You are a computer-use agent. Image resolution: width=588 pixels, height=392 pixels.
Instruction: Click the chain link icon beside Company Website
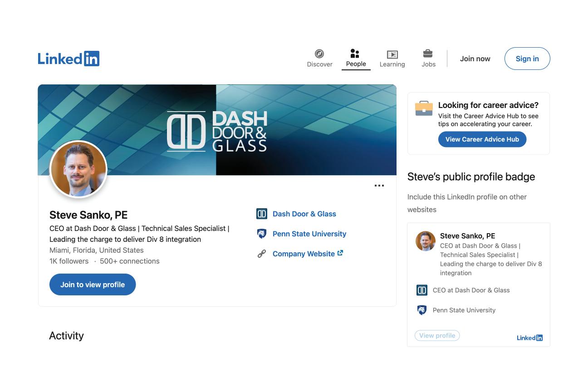coord(262,254)
